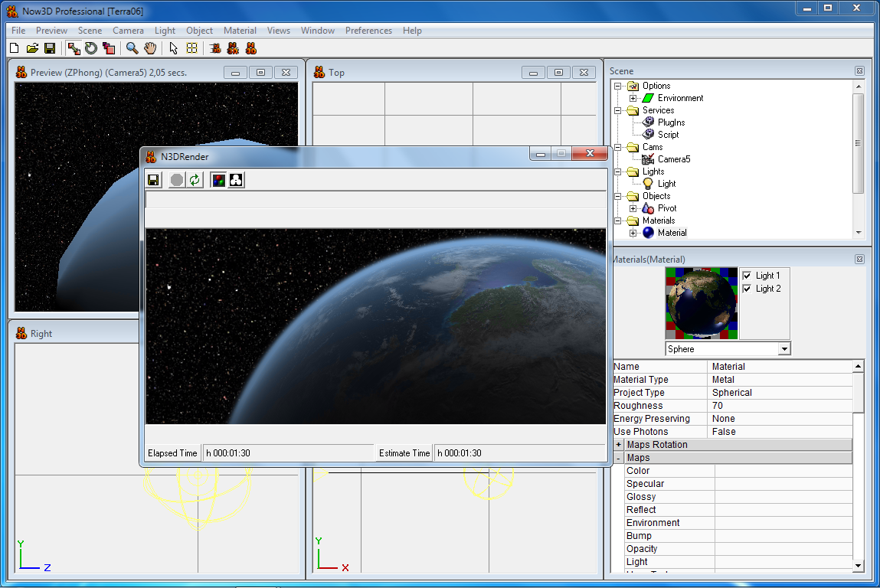Screen dimensions: 880x588
Task: Select Camera5 in the Scene tree
Action: pos(673,159)
